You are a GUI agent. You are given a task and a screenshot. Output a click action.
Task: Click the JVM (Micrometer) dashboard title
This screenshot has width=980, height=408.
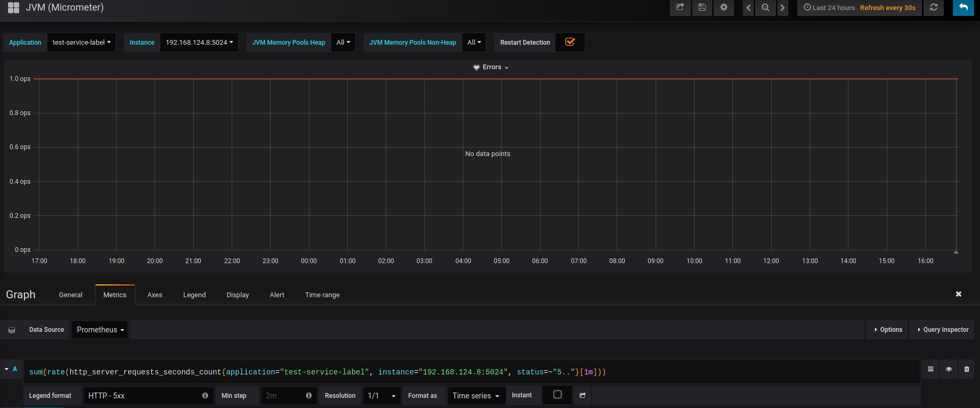[65, 7]
